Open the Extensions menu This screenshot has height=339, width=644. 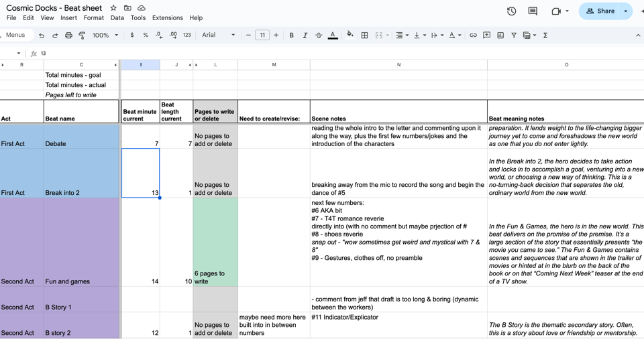[x=167, y=18]
